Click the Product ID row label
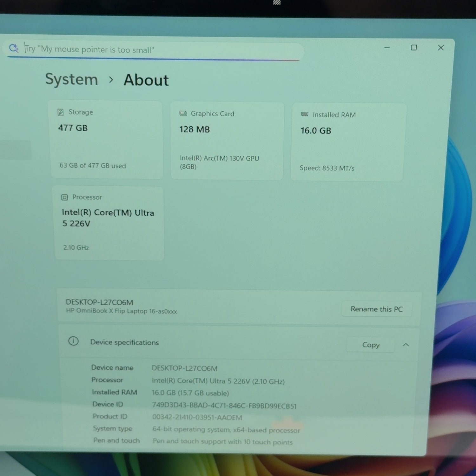Viewport: 476px width, 476px height. tap(110, 416)
